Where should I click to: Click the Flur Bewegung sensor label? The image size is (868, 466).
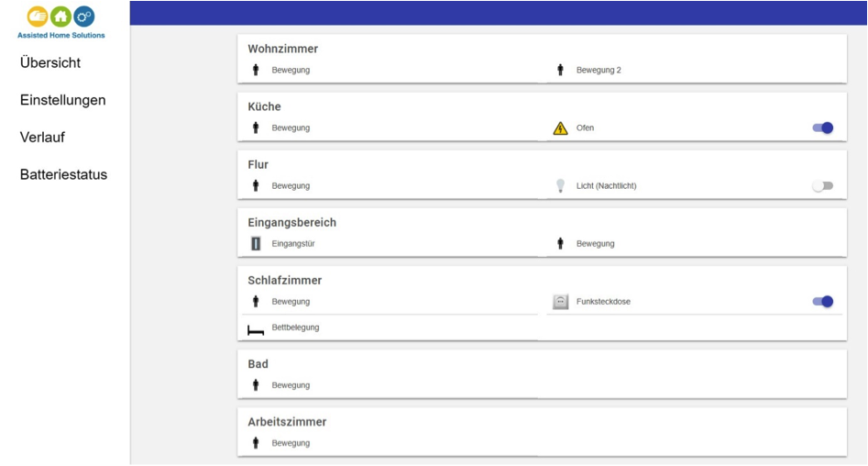point(291,185)
